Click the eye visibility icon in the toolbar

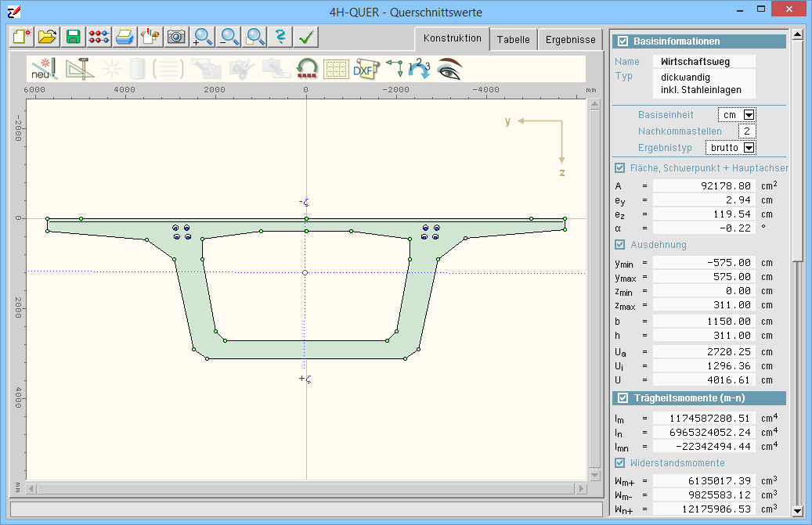coord(449,69)
